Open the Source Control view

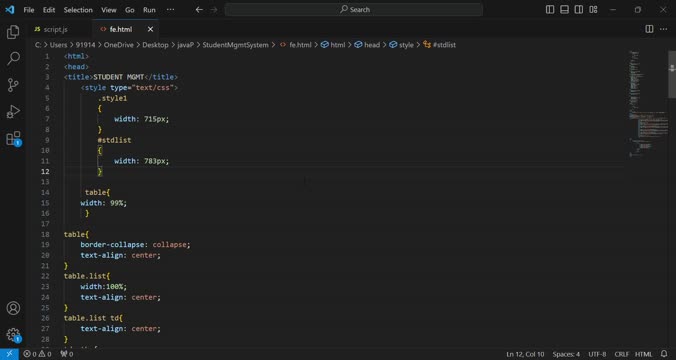(x=13, y=85)
